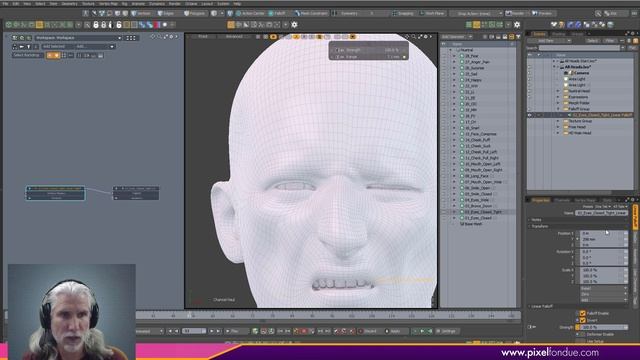Viewport: 640px width, 360px height.
Task: Open the Action Center options
Action: [250, 13]
